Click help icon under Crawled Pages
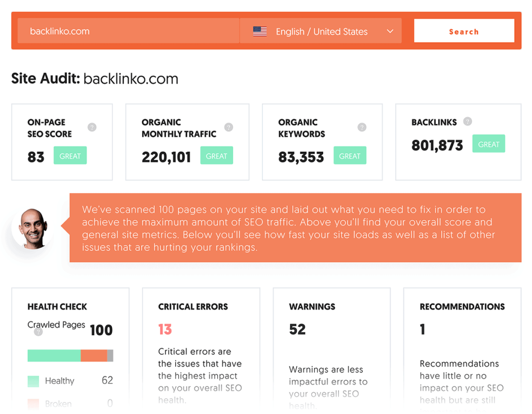The width and height of the screenshot is (532, 414). click(38, 332)
